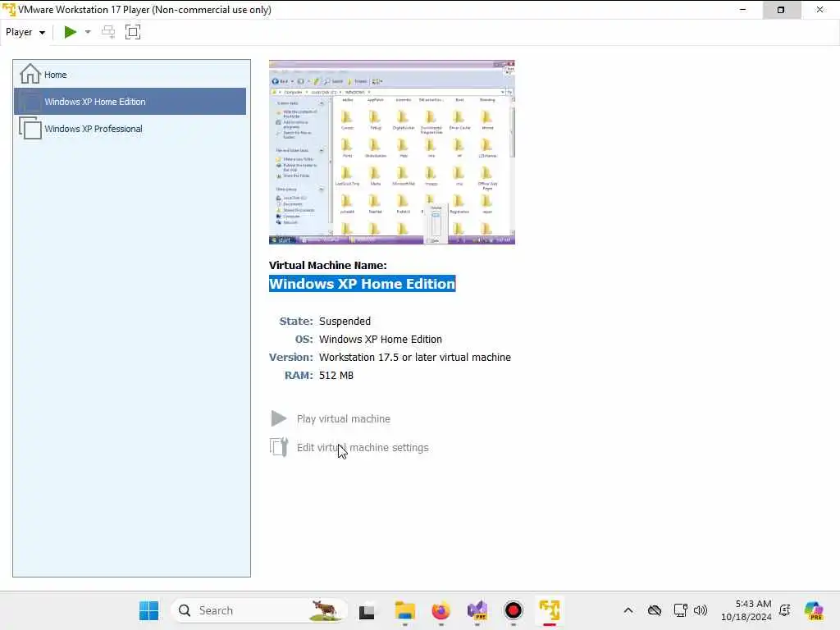Open Visual Studio Preview taskbar icon
The image size is (840, 630).
tap(477, 610)
